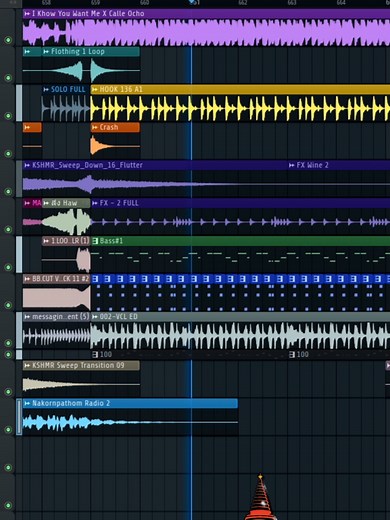The height and width of the screenshot is (520, 390).
Task: Open the Haw clip menu icon
Action: (x=46, y=203)
